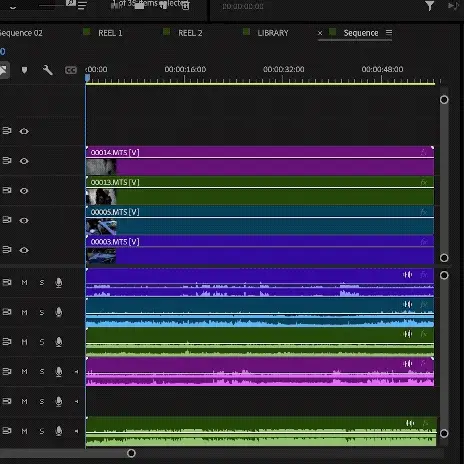Viewport: 464px width, 464px height.
Task: Switch to the LIBRARY tab
Action: click(273, 33)
